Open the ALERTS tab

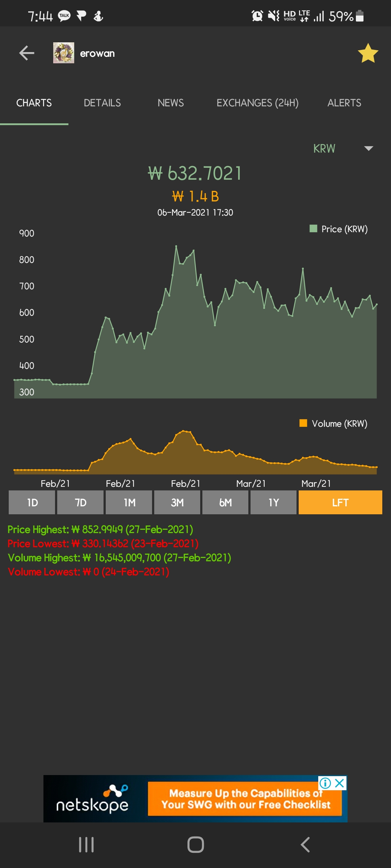(x=344, y=103)
